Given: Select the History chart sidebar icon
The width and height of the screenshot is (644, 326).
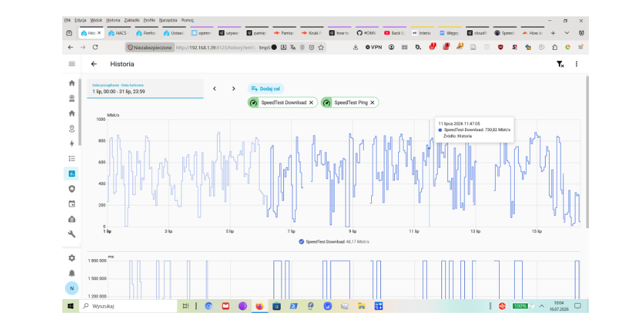Looking at the screenshot, I should [x=72, y=174].
